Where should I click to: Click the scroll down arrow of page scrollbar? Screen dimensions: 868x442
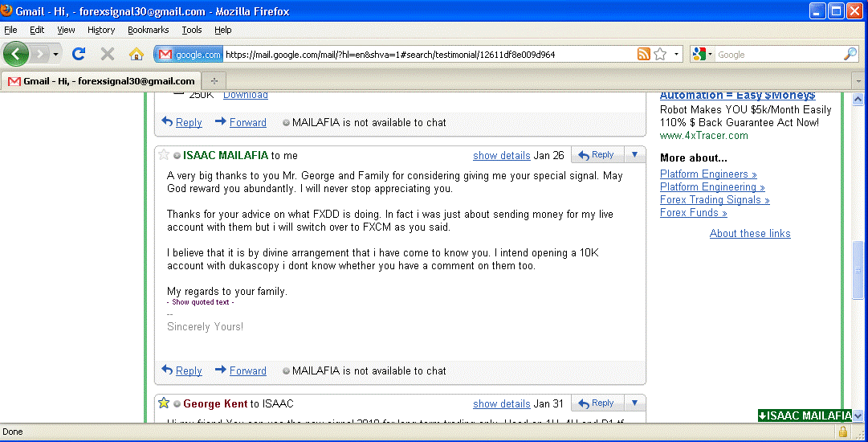[858, 415]
